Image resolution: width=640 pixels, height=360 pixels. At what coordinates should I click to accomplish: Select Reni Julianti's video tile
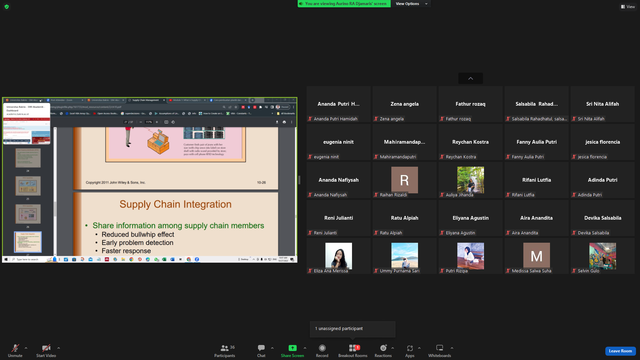tap(338, 218)
